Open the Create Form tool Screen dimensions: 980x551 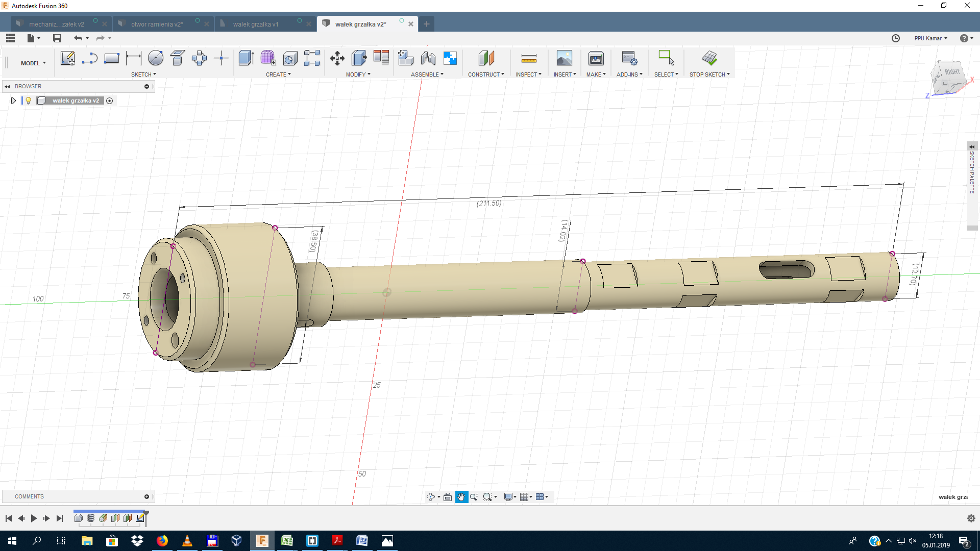(x=268, y=58)
